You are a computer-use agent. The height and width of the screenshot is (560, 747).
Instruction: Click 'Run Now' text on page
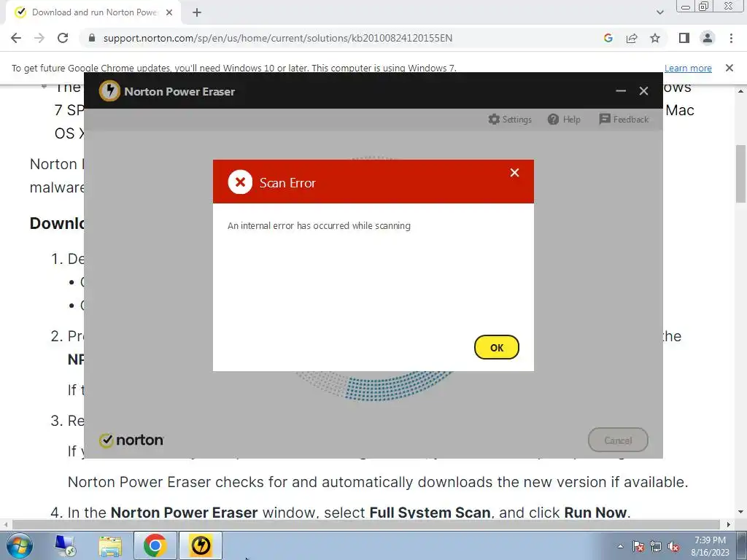pos(595,513)
